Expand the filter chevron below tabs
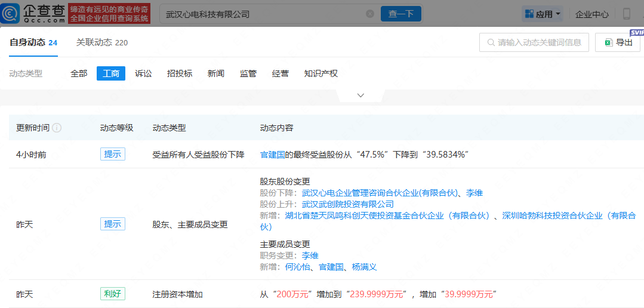 [360, 96]
